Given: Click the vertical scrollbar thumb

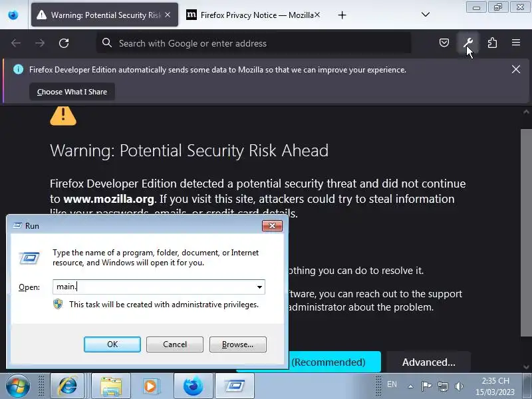Looking at the screenshot, I should (x=526, y=233).
